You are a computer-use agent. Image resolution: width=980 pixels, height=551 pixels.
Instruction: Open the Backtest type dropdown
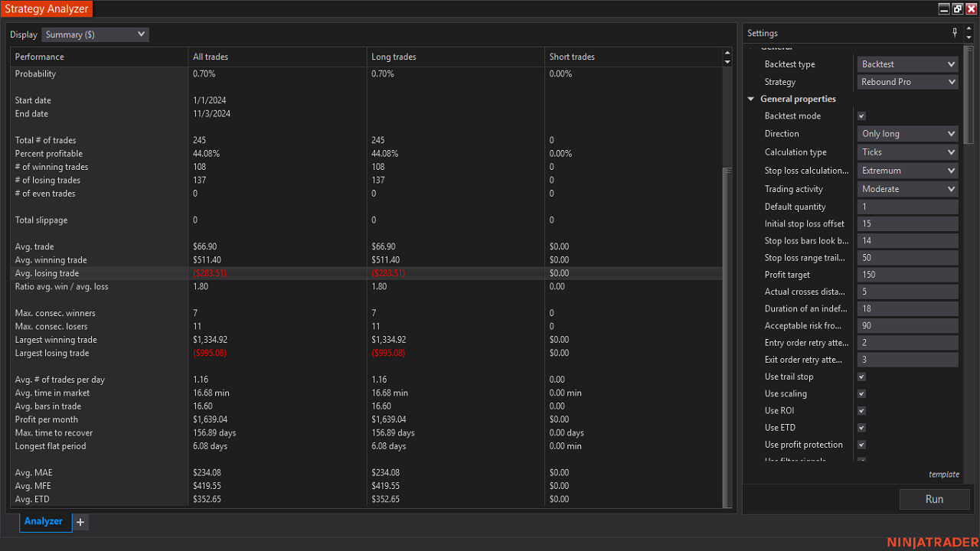(x=908, y=64)
